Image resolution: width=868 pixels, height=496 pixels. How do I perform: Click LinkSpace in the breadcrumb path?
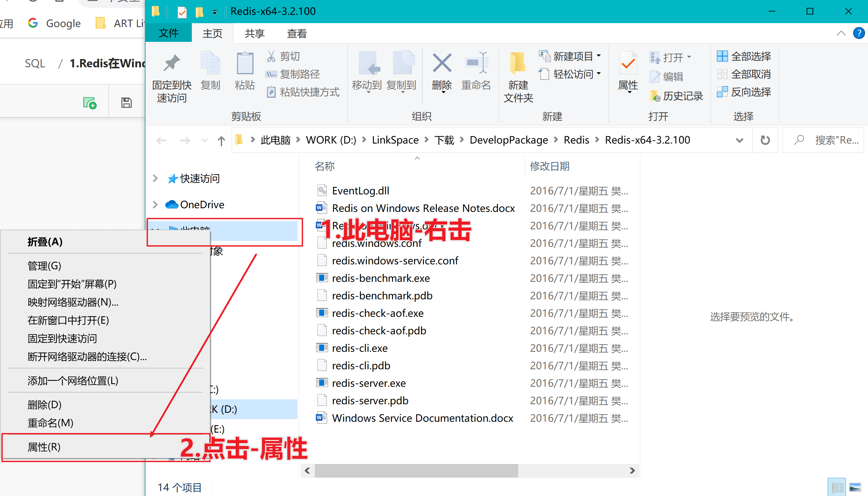(395, 140)
